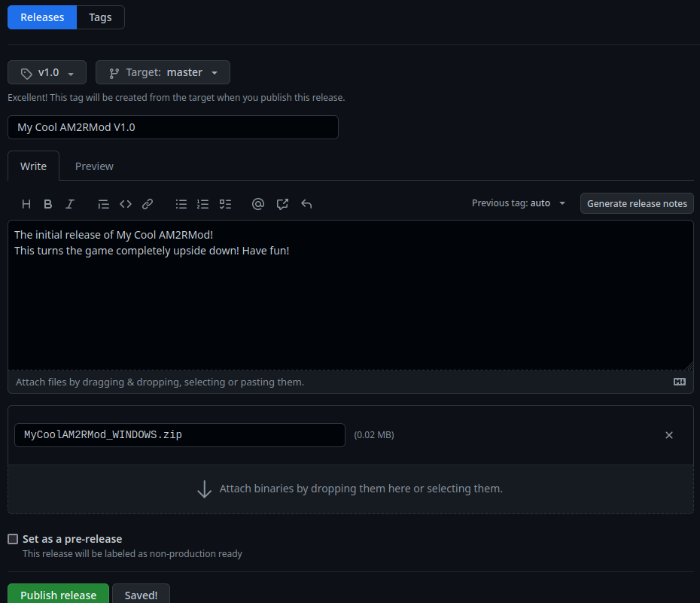This screenshot has width=700, height=603.
Task: Remove the MyCoolAM2RMod_WINDOWS.zip attachment
Action: point(669,435)
